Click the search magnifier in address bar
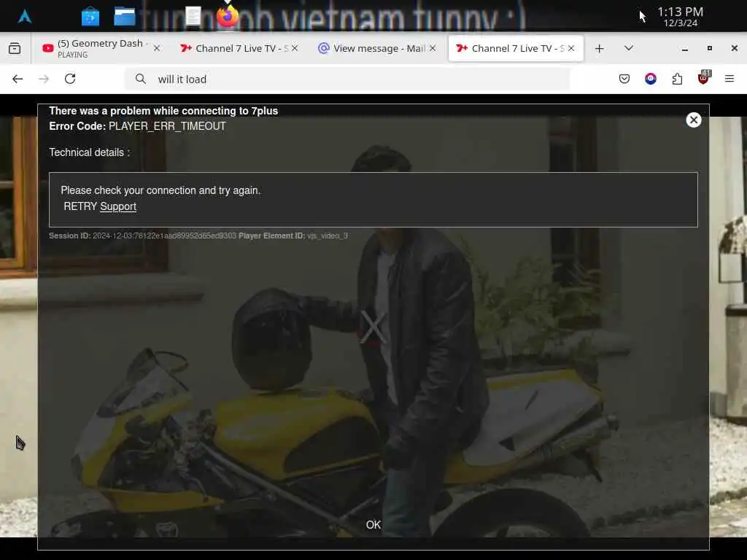 point(141,79)
